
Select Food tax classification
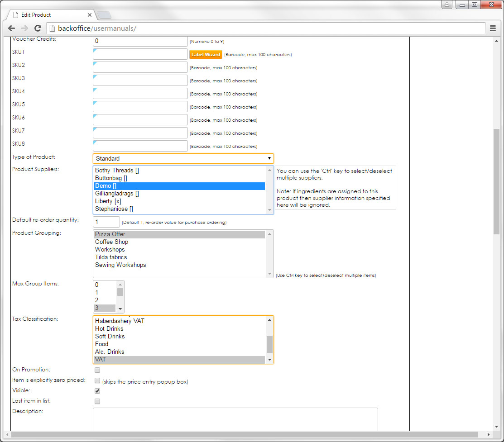point(179,344)
